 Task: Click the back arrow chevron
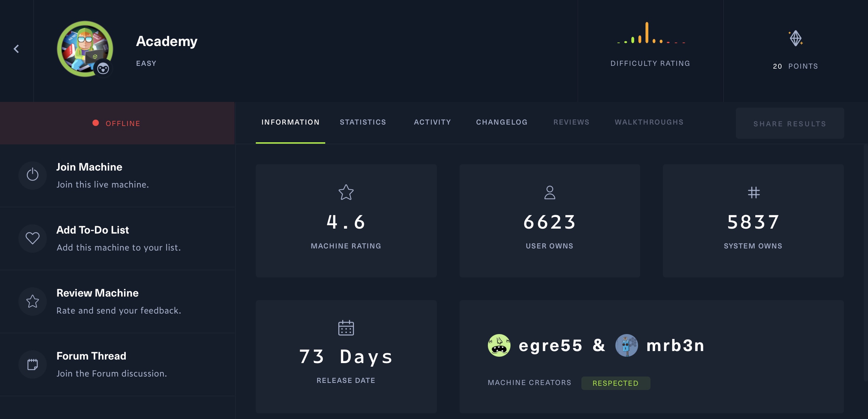[16, 49]
